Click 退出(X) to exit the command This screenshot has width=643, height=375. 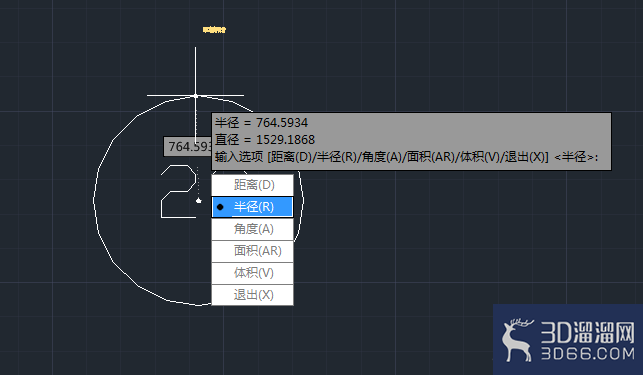pyautogui.click(x=252, y=295)
